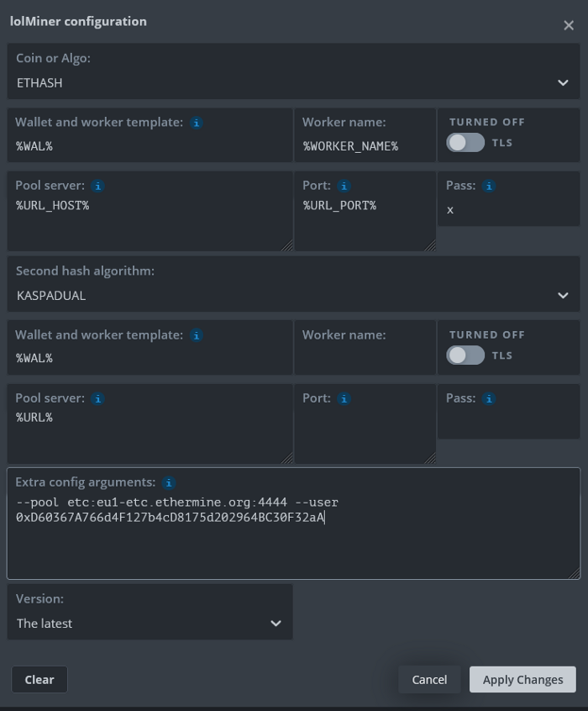Click info icon by second Wallet and worker template
Viewport: 588px width, 711px height.
(x=196, y=335)
